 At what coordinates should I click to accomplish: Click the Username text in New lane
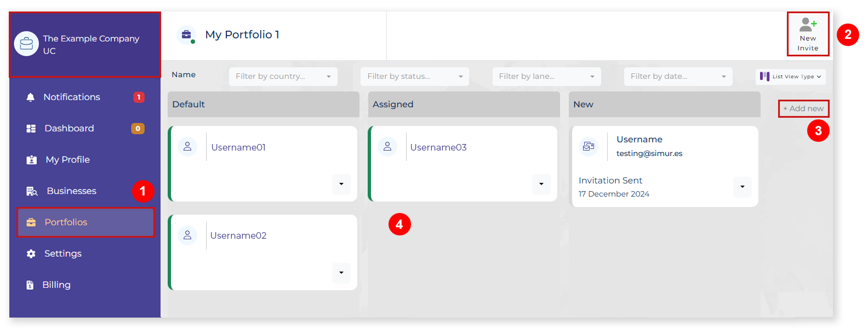(x=639, y=140)
